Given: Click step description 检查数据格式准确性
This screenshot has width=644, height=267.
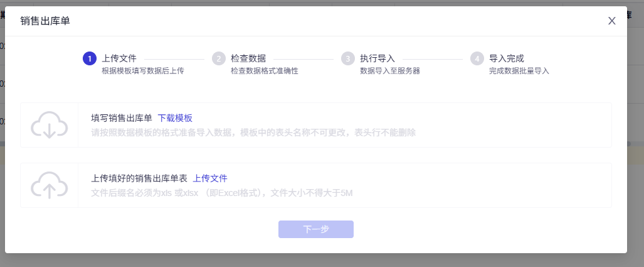Looking at the screenshot, I should pyautogui.click(x=265, y=71).
